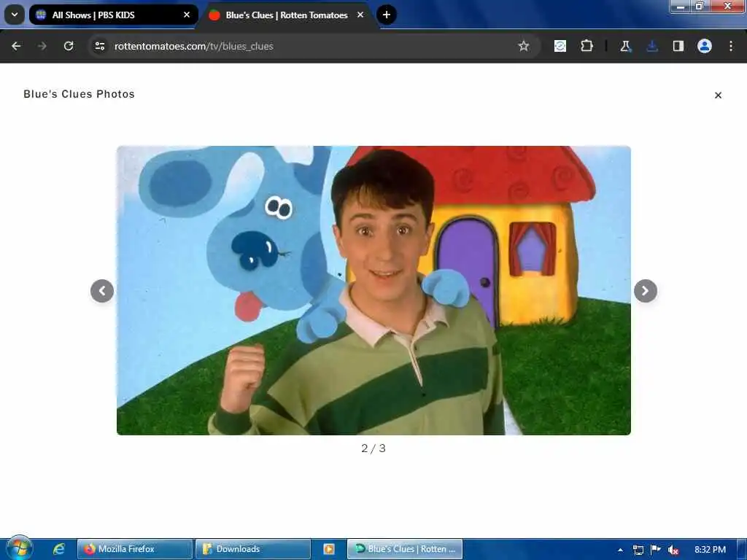View site information icon in address bar
Screen dimensions: 747x560
[99, 46]
